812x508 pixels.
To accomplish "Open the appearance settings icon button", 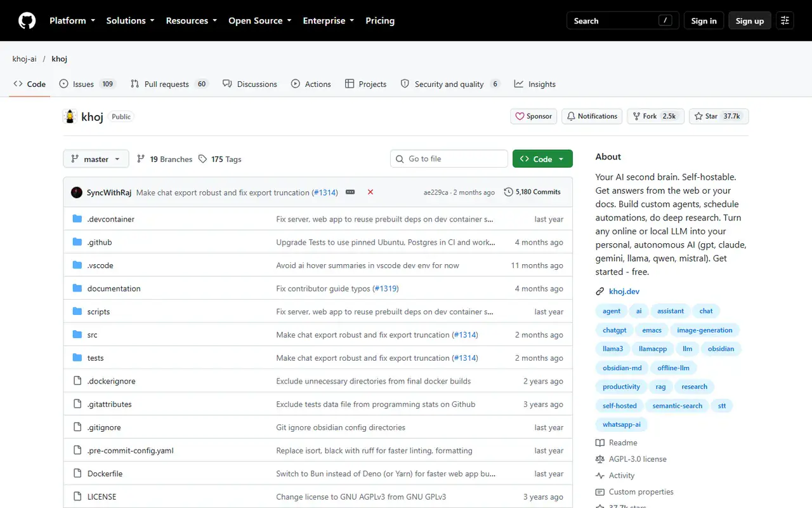I will (785, 21).
